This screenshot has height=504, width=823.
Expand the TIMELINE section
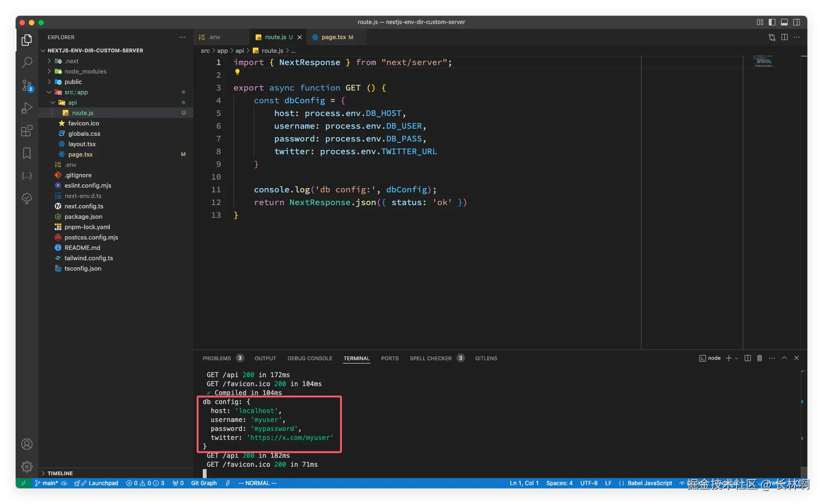pos(60,473)
